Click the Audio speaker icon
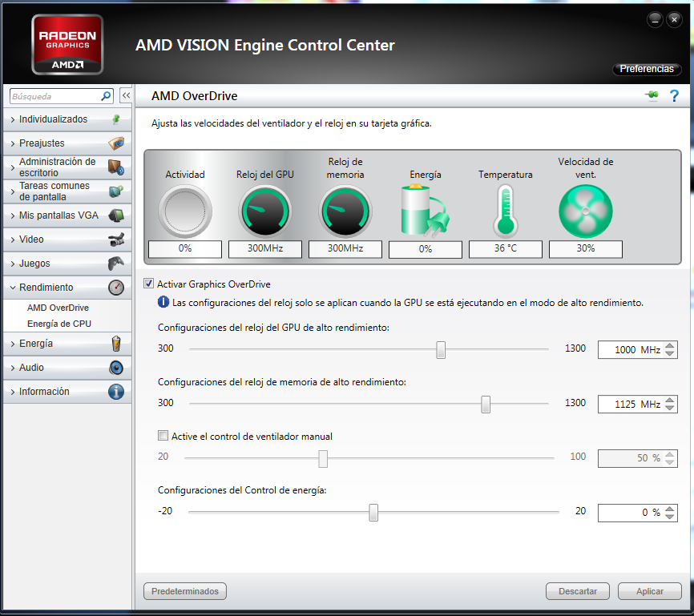This screenshot has width=694, height=616. click(x=116, y=368)
